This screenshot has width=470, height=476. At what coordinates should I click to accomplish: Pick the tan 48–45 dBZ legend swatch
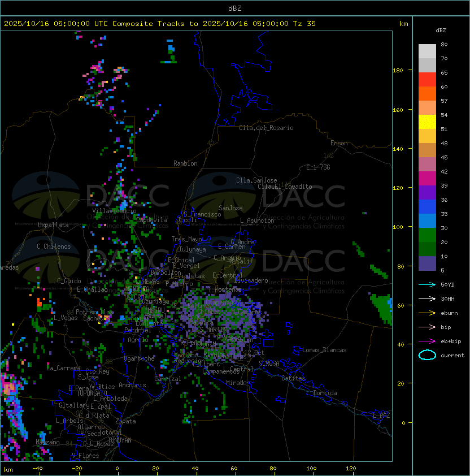point(427,150)
